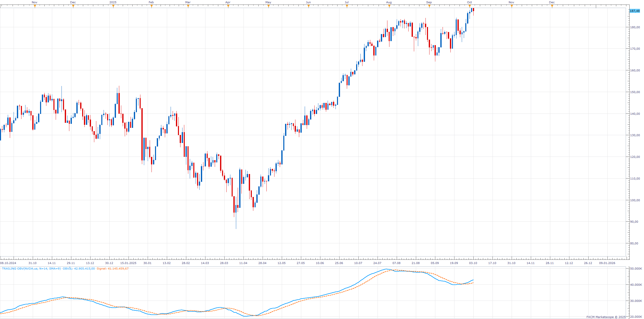Click the 28.02 date label
644x319 pixels.
(x=186, y=263)
